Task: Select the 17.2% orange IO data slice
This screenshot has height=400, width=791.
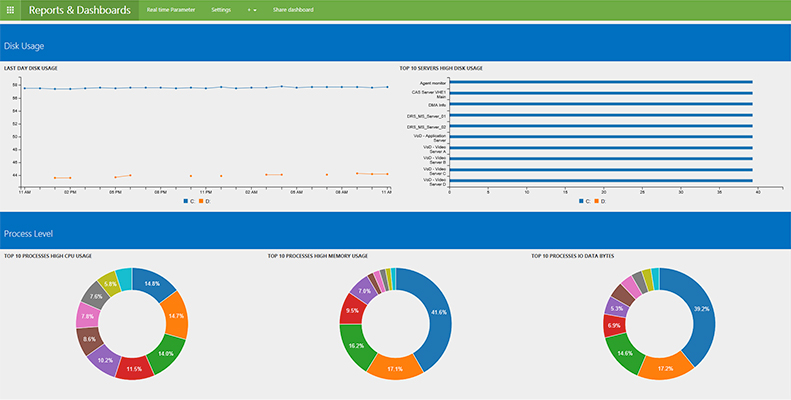Action: pos(667,369)
